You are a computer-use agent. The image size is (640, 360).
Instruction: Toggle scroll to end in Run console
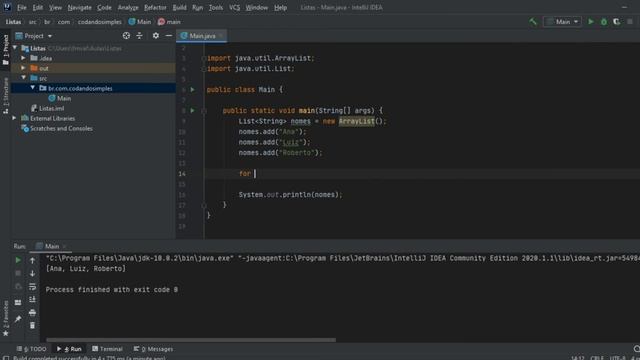32,300
